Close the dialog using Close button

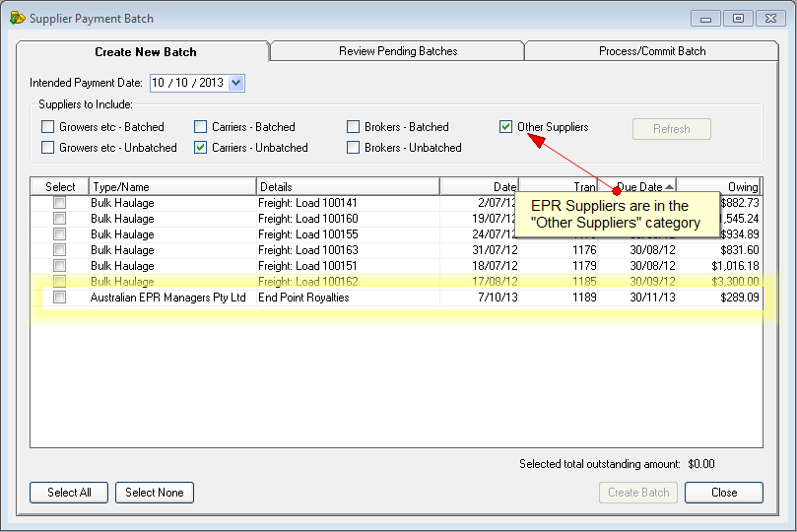coord(724,493)
